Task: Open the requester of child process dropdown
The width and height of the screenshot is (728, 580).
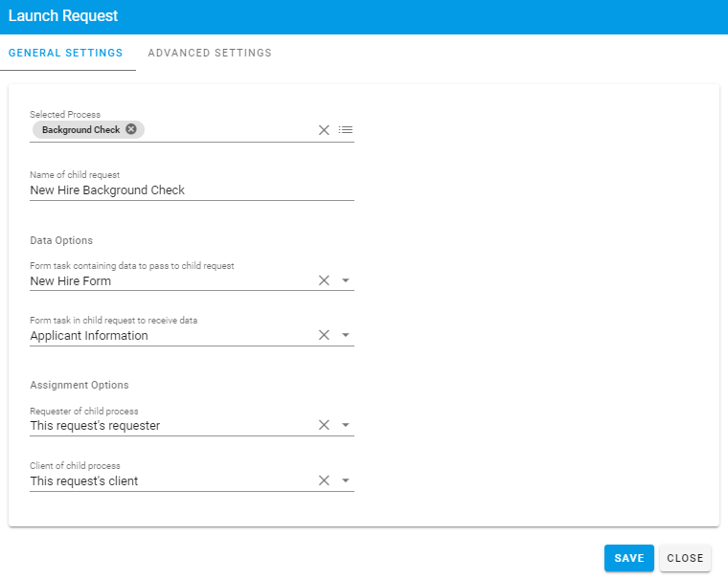Action: click(346, 426)
